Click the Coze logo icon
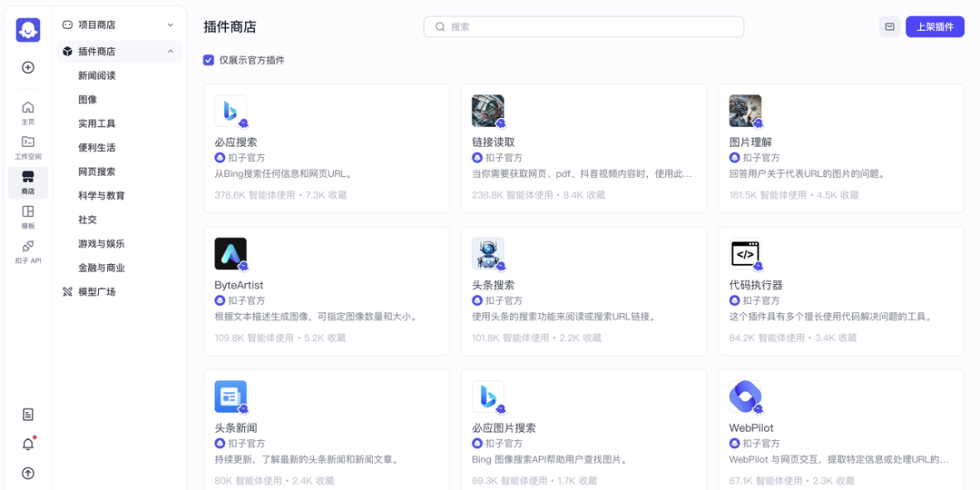Image resolution: width=980 pixels, height=490 pixels. pos(28,30)
